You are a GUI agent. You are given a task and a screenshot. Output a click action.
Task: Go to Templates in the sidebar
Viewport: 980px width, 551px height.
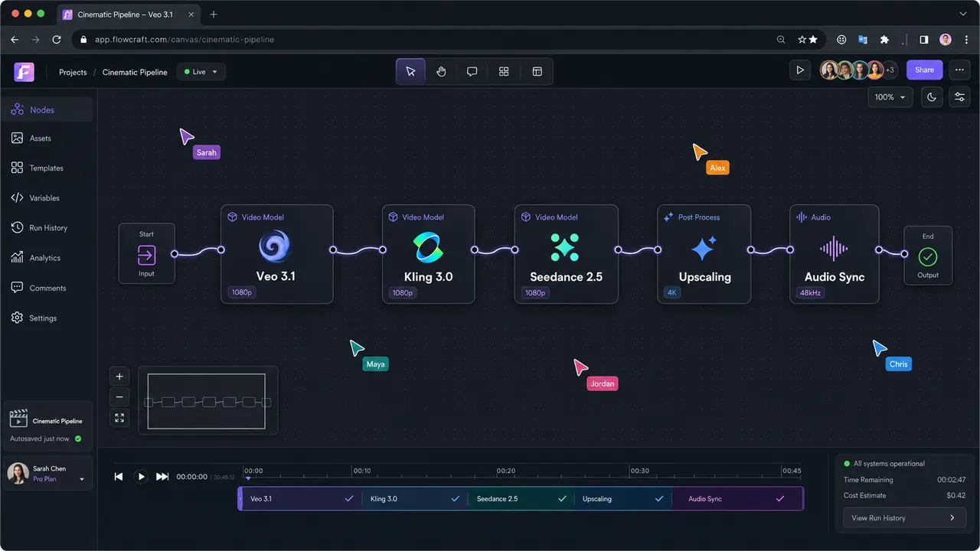[47, 168]
